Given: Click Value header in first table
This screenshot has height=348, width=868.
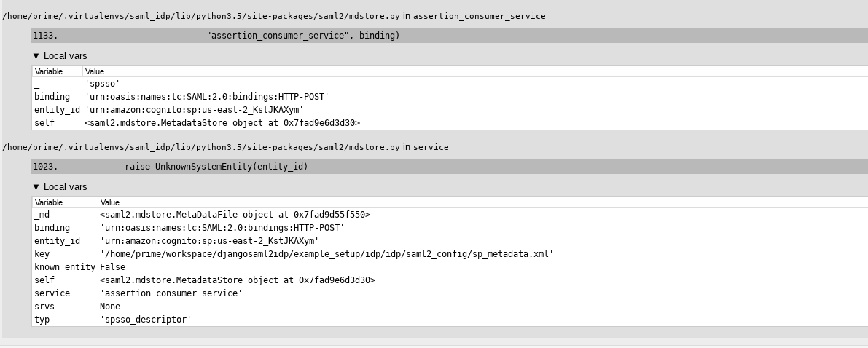Looking at the screenshot, I should pyautogui.click(x=95, y=71).
